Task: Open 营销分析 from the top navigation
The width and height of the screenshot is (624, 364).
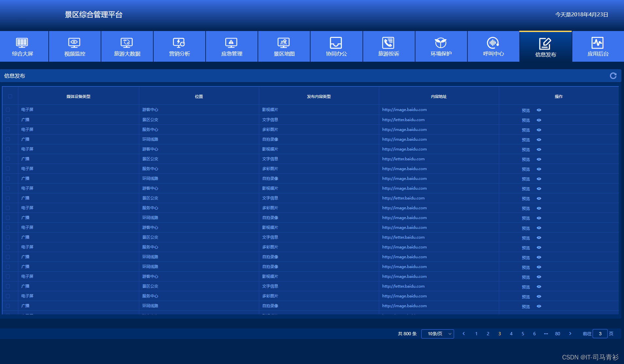Action: (179, 46)
